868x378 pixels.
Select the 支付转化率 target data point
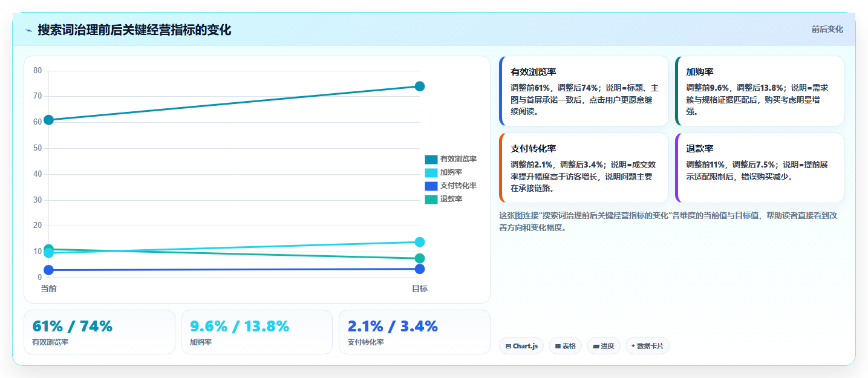tap(420, 269)
